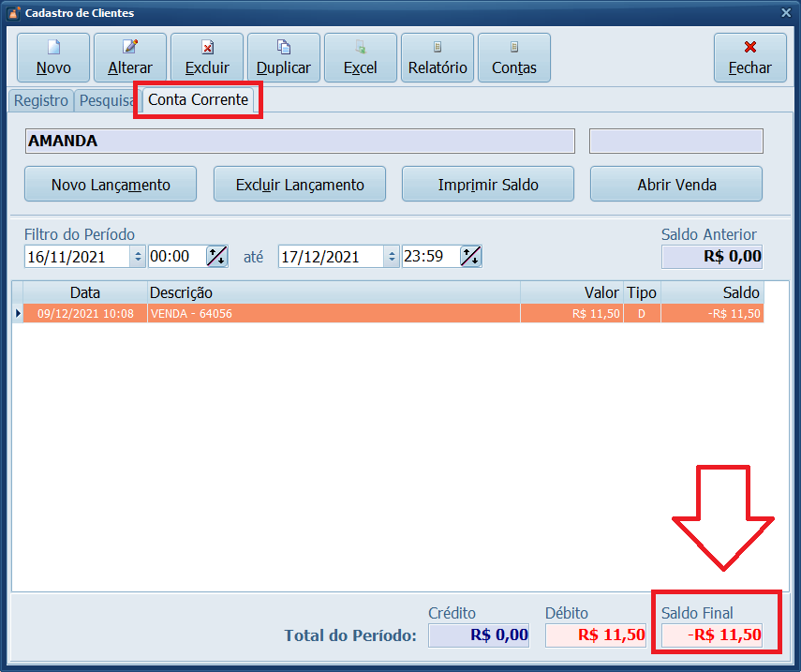801x672 pixels.
Task: Click the Excluir Lançamento button
Action: [x=300, y=185]
